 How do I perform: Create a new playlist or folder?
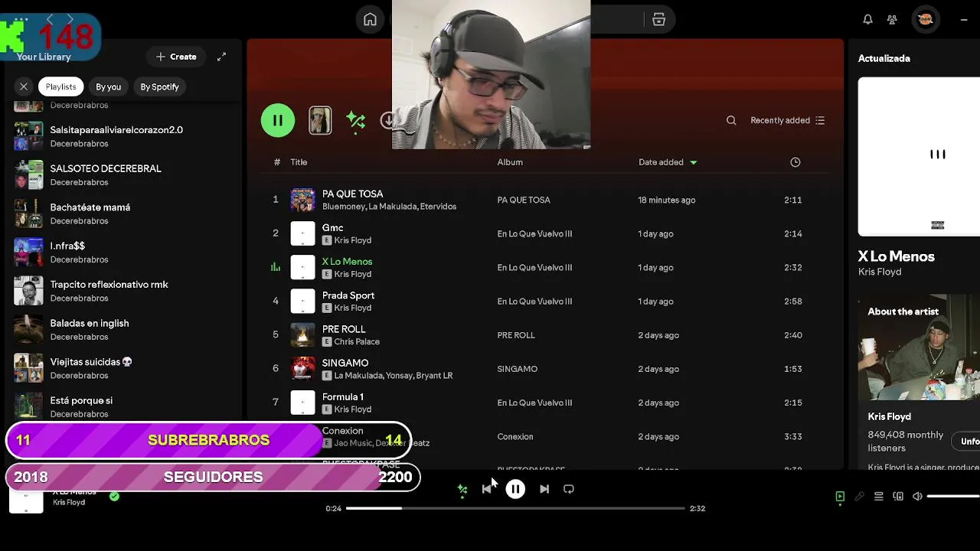[x=176, y=57]
